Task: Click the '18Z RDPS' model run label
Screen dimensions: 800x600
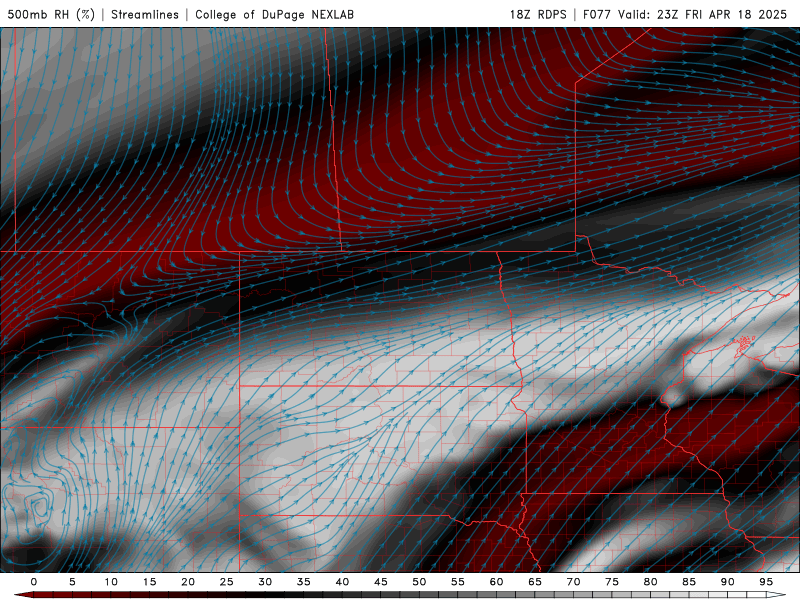Action: pyautogui.click(x=538, y=14)
